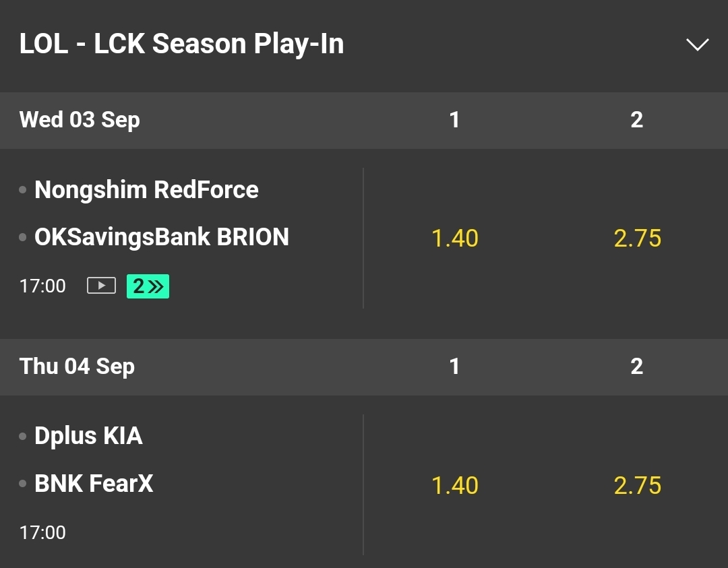Pick 1.40 odds on Dplus KIA
The height and width of the screenshot is (568, 728).
pyautogui.click(x=454, y=485)
